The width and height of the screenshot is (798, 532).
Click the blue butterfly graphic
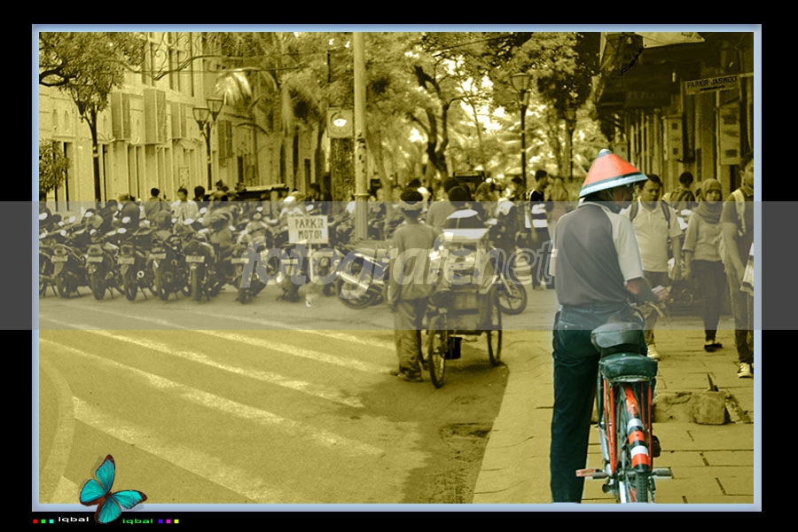(112, 489)
